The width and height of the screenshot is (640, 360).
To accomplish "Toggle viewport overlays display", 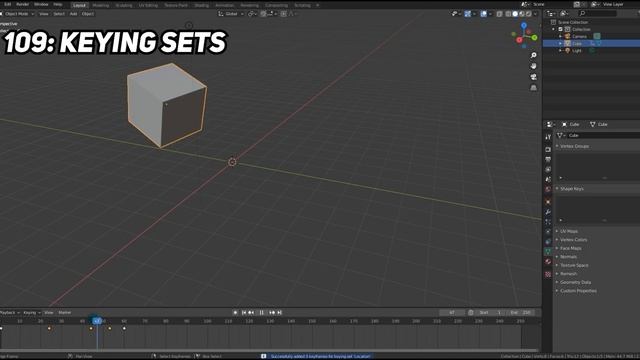I will pos(484,14).
